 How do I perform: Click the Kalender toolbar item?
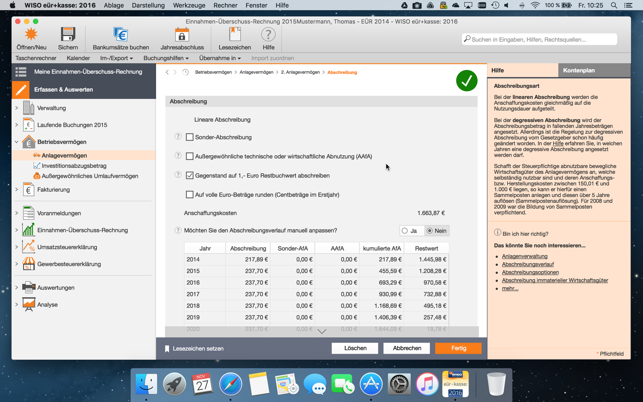[78, 58]
